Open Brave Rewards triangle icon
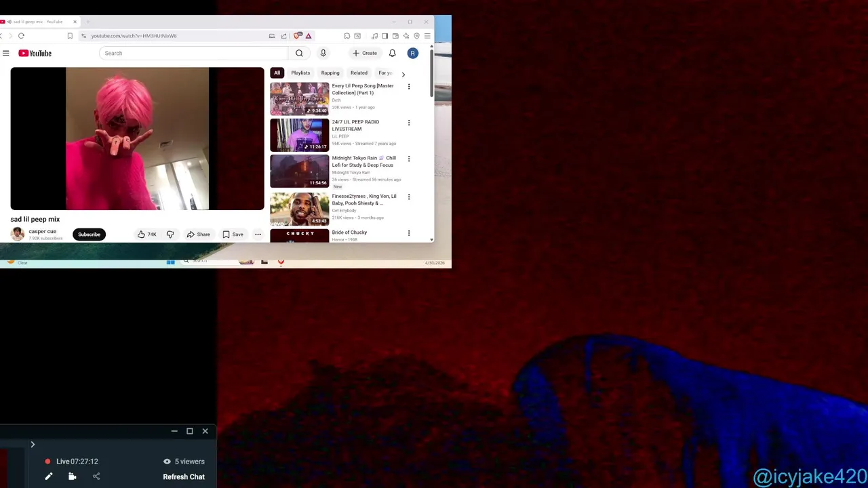The width and height of the screenshot is (868, 488). [x=309, y=36]
